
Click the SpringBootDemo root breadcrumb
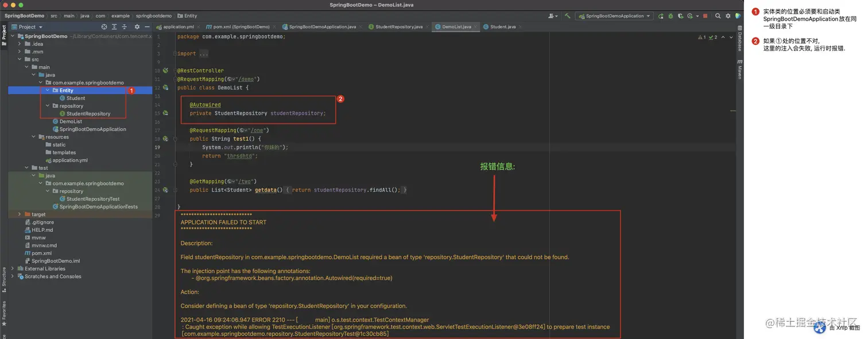[x=24, y=16]
